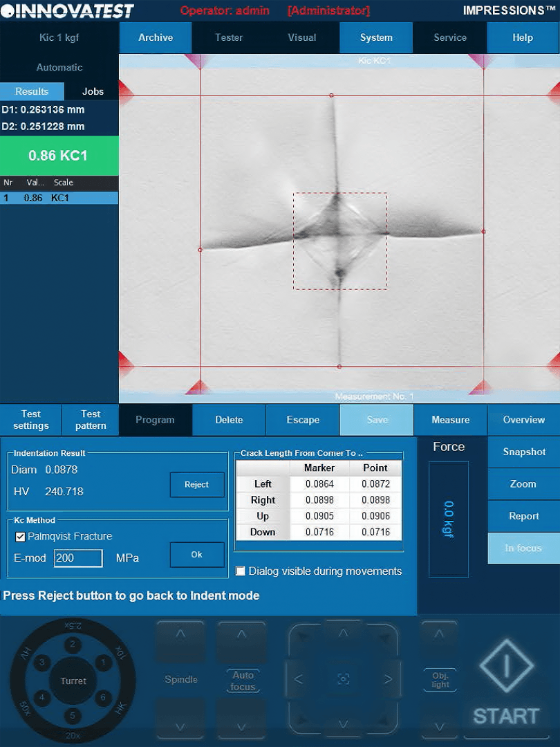The image size is (560, 747).
Task: Switch to the Jobs tab
Action: pyautogui.click(x=93, y=91)
